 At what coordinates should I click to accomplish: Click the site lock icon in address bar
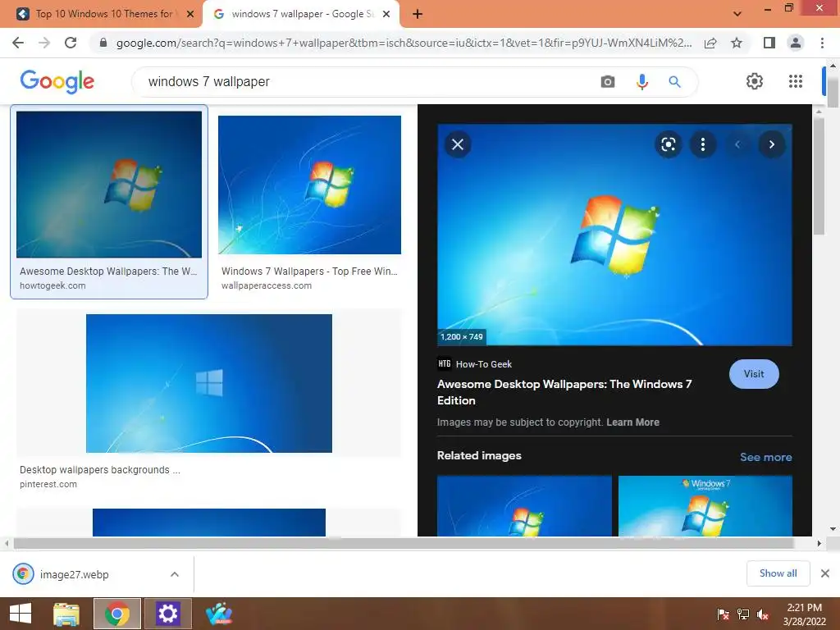click(x=103, y=43)
